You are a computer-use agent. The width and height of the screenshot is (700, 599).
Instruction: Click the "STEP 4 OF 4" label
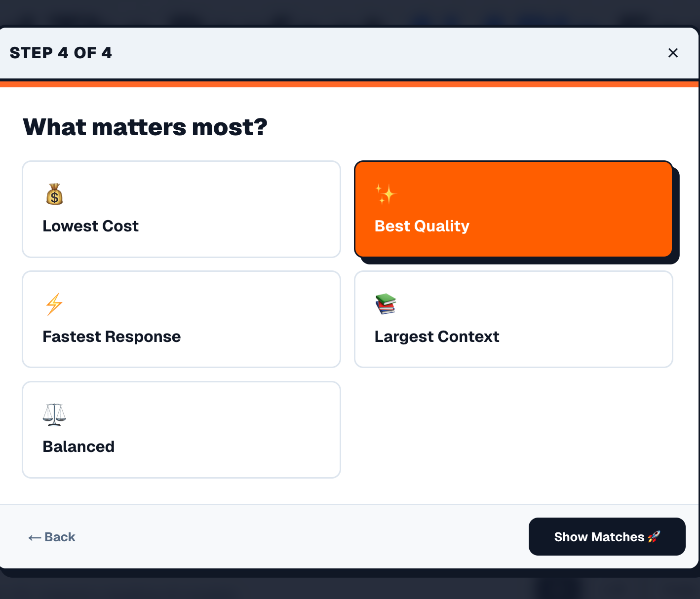click(x=61, y=53)
